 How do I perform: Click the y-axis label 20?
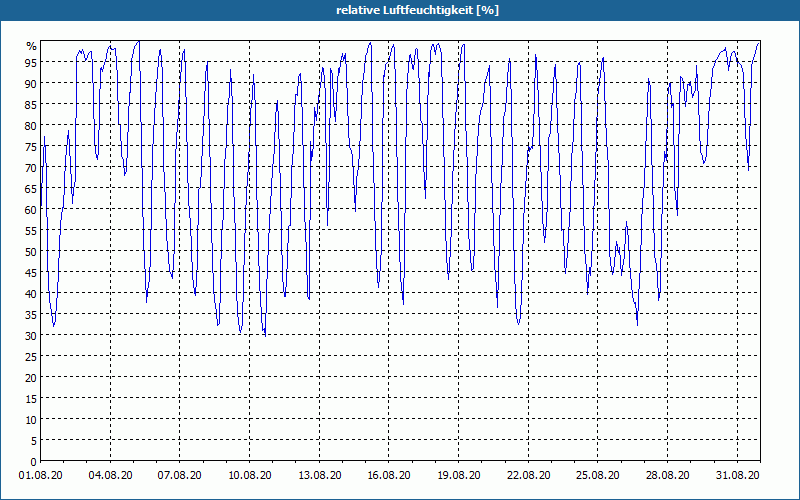[31, 378]
